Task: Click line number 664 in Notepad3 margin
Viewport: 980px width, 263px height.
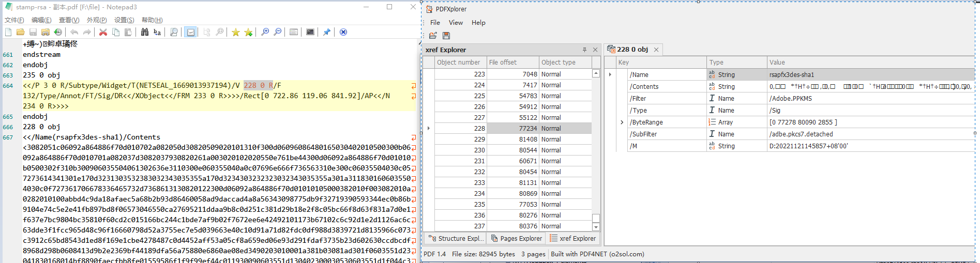Action: tap(8, 86)
